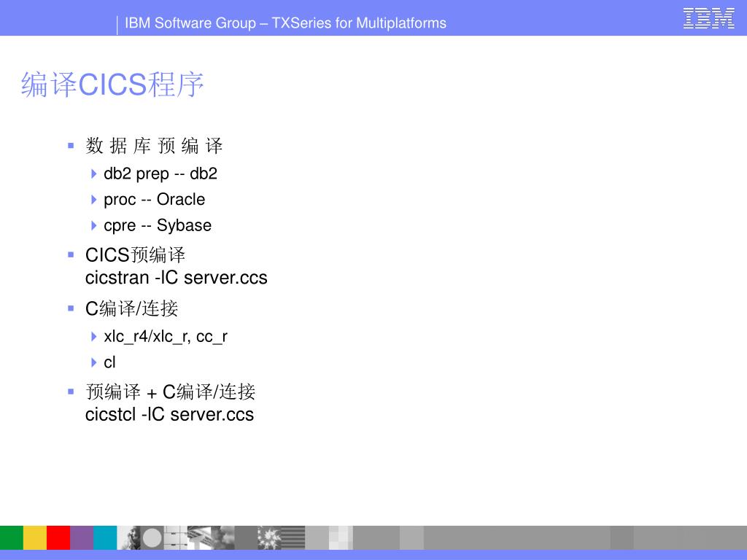This screenshot has height=560, width=747.
Task: Click the arrow bullet before 'db2 prep'
Action: (94, 174)
